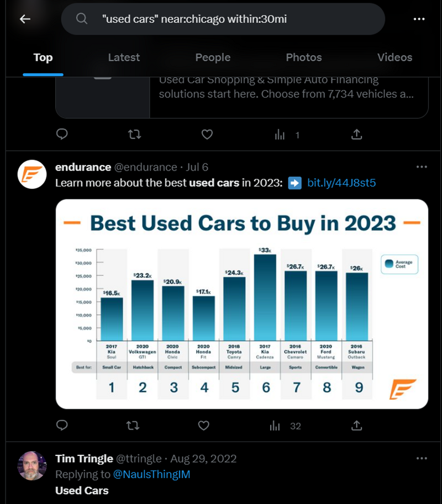Retweet the endurance used cars post
The width and height of the screenshot is (442, 504).
(x=133, y=426)
